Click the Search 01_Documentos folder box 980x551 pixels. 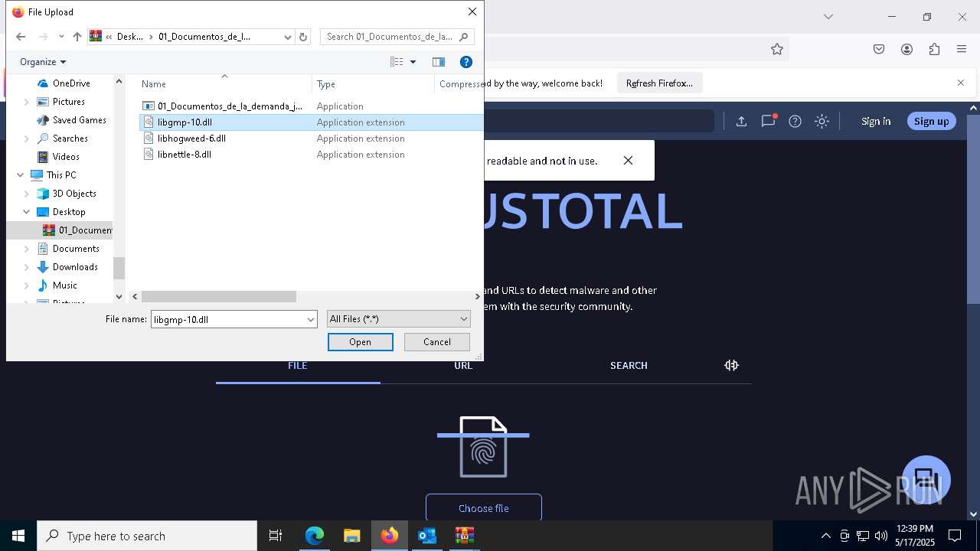pos(397,37)
